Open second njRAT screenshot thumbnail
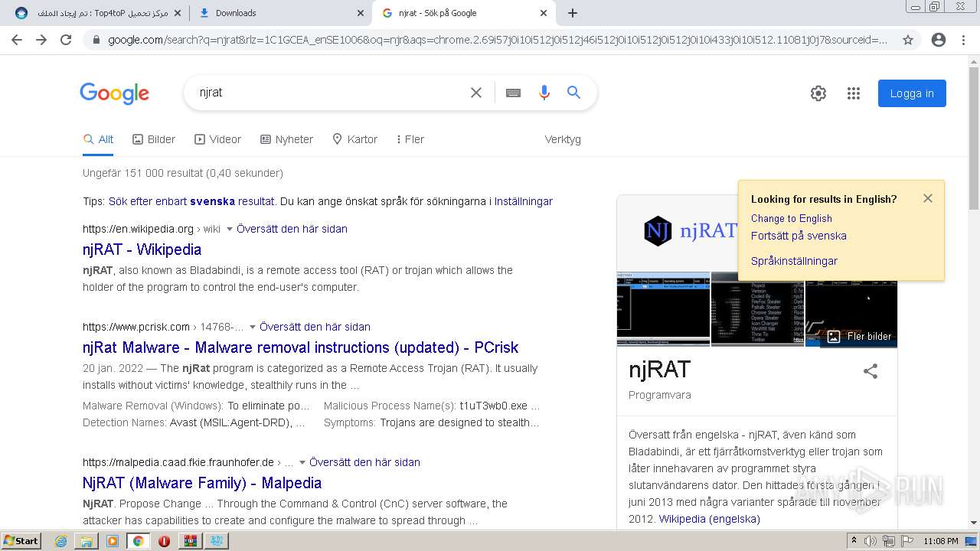980x551 pixels. click(x=758, y=309)
